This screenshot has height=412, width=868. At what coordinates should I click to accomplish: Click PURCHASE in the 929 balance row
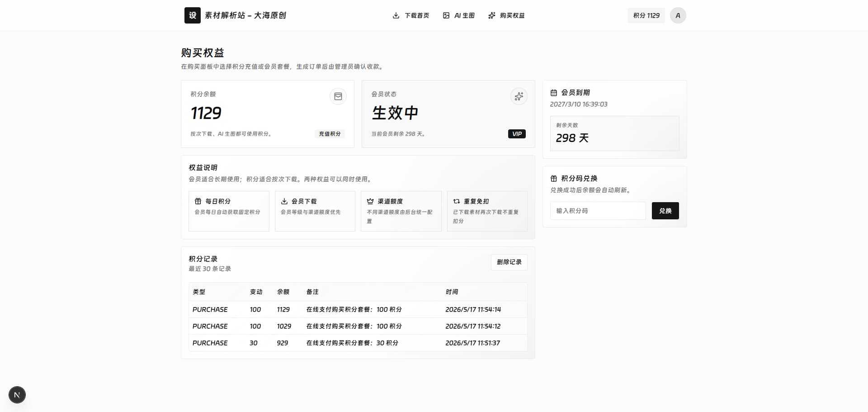pyautogui.click(x=210, y=343)
